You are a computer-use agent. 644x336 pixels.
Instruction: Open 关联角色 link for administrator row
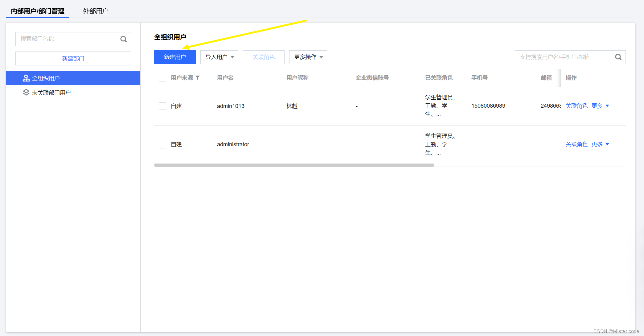pos(576,144)
